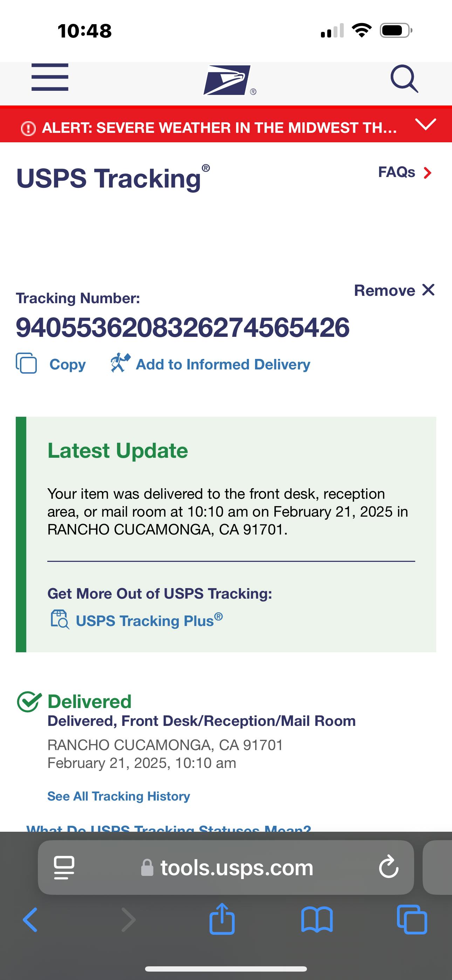Screen dimensions: 452x980
Task: Add to Informed Delivery
Action: point(210,364)
